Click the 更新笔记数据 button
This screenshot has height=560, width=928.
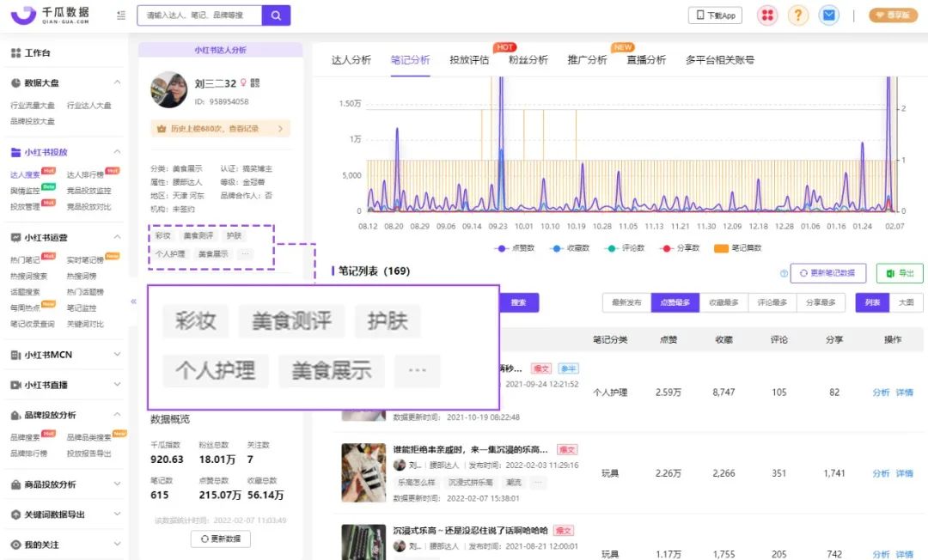pos(828,273)
